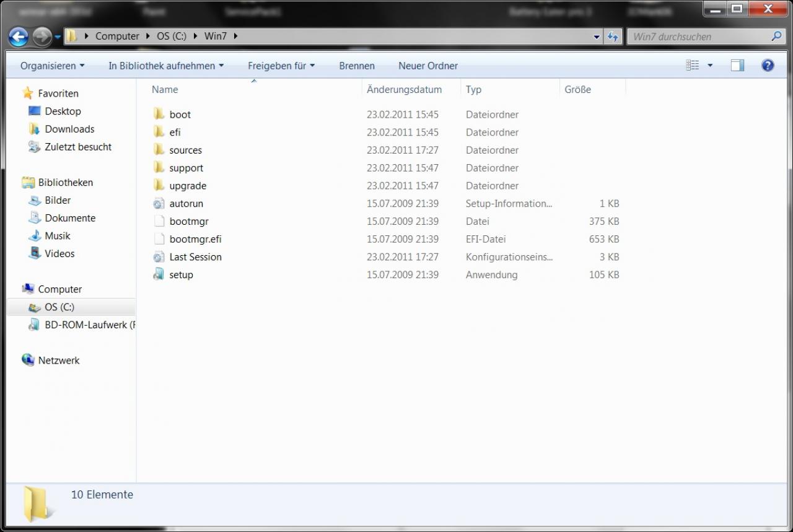Viewport: 793px width, 532px height.
Task: Select the sources folder icon
Action: click(x=159, y=150)
